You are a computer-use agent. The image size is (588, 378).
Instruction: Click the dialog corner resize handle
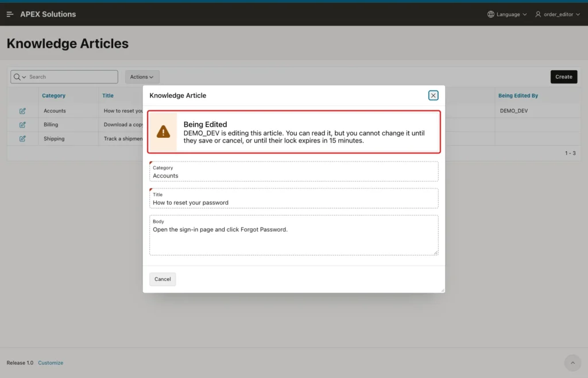coord(443,290)
